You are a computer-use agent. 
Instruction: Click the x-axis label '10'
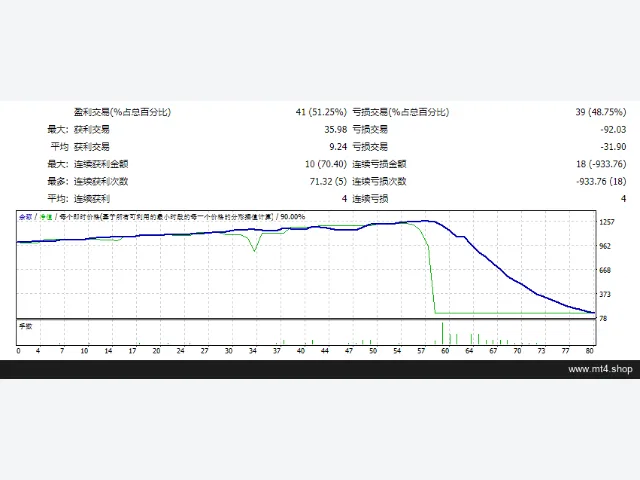[84, 351]
